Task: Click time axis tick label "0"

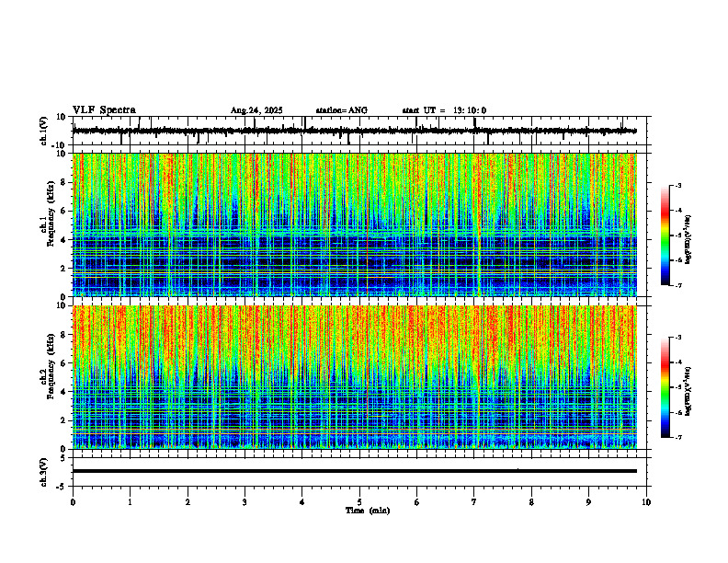Action: (x=73, y=502)
